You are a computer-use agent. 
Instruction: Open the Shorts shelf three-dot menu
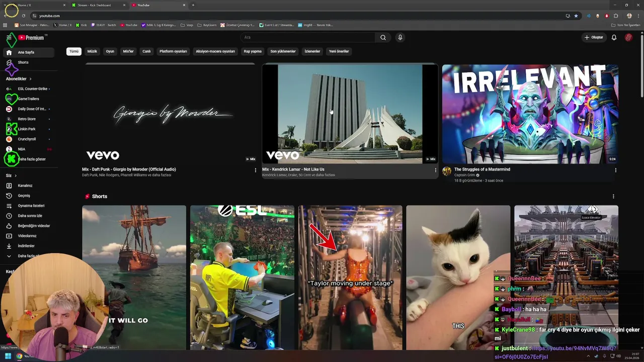pyautogui.click(x=613, y=197)
